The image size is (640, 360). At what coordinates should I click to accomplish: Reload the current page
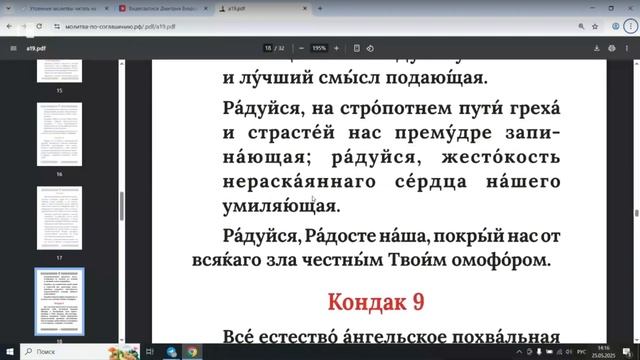click(x=39, y=26)
